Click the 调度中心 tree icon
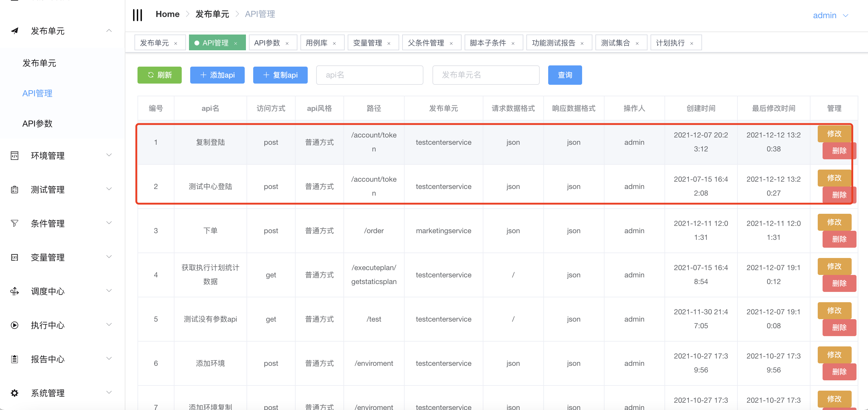The height and width of the screenshot is (410, 868). coord(15,291)
